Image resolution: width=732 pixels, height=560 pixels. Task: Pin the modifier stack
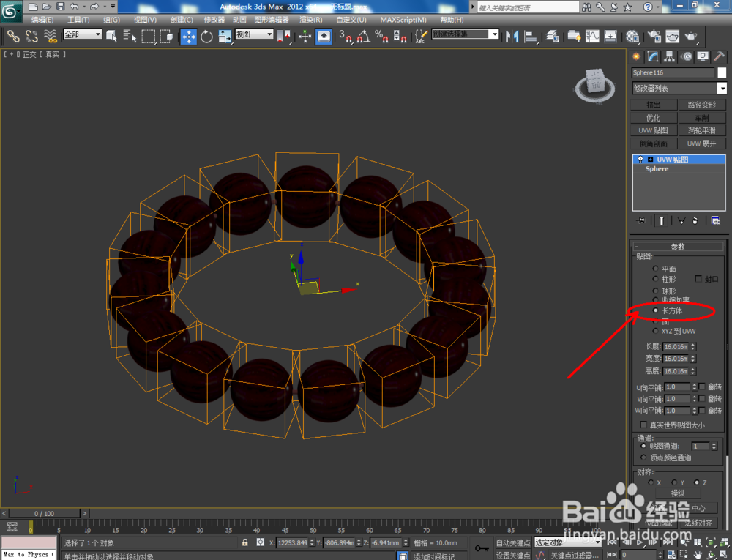click(640, 220)
